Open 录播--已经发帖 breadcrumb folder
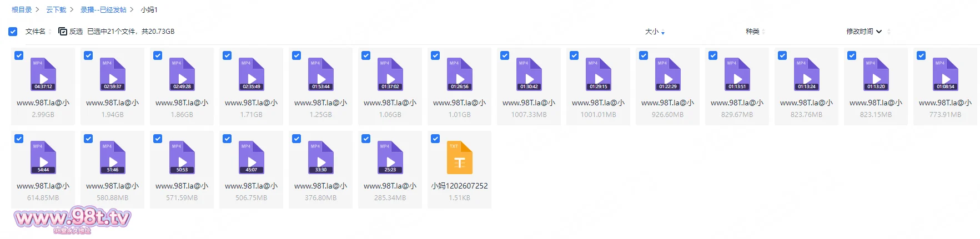 tap(103, 10)
